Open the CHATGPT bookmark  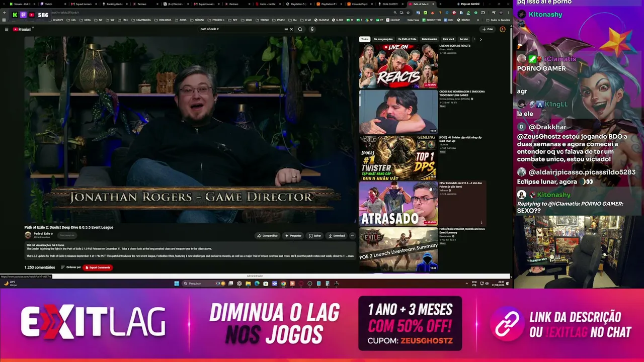tap(56, 20)
